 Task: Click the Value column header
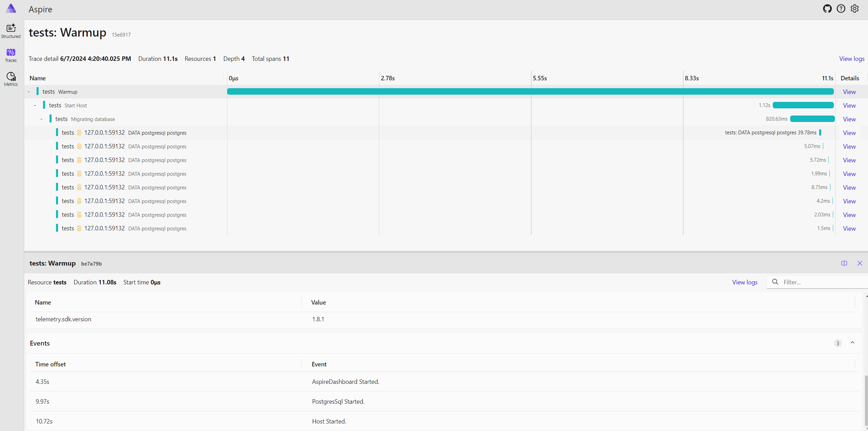(318, 302)
